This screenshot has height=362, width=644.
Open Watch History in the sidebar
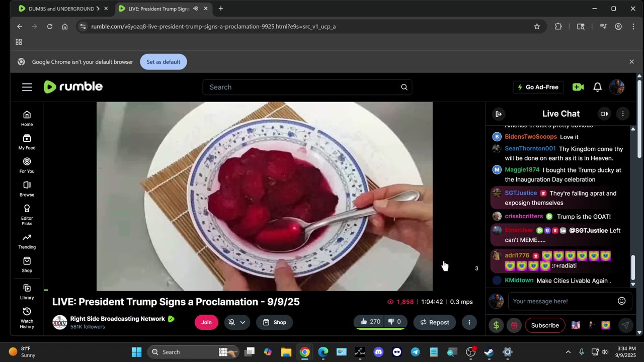pyautogui.click(x=27, y=318)
